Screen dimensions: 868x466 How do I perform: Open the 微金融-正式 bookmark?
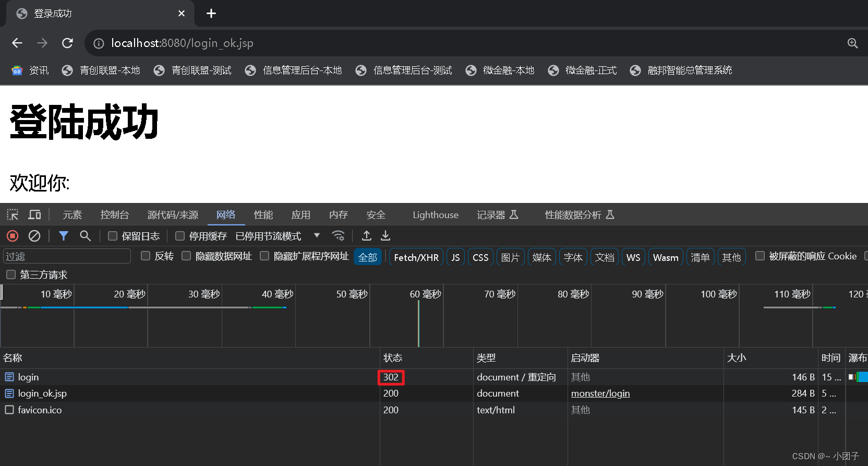582,70
